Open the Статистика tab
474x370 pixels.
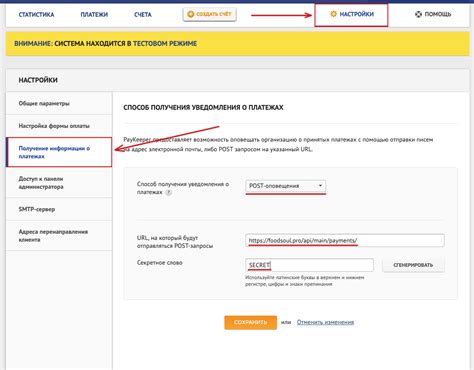(36, 14)
